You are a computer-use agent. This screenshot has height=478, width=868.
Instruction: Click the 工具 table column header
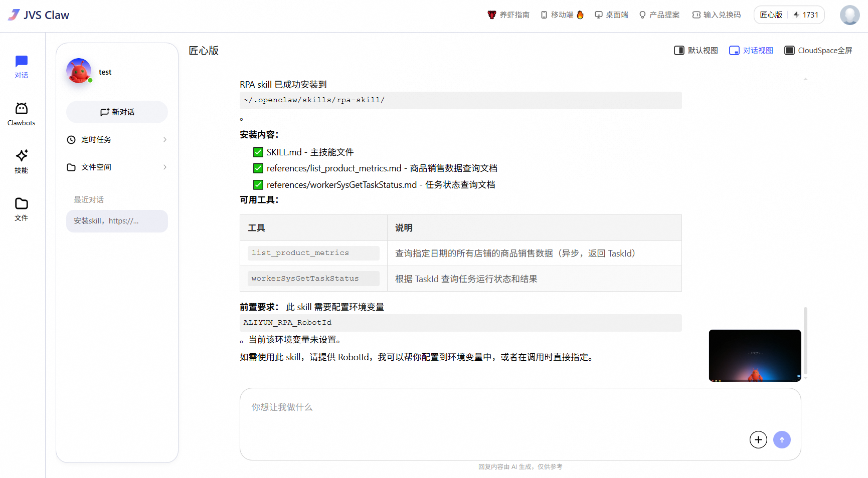tap(313, 228)
